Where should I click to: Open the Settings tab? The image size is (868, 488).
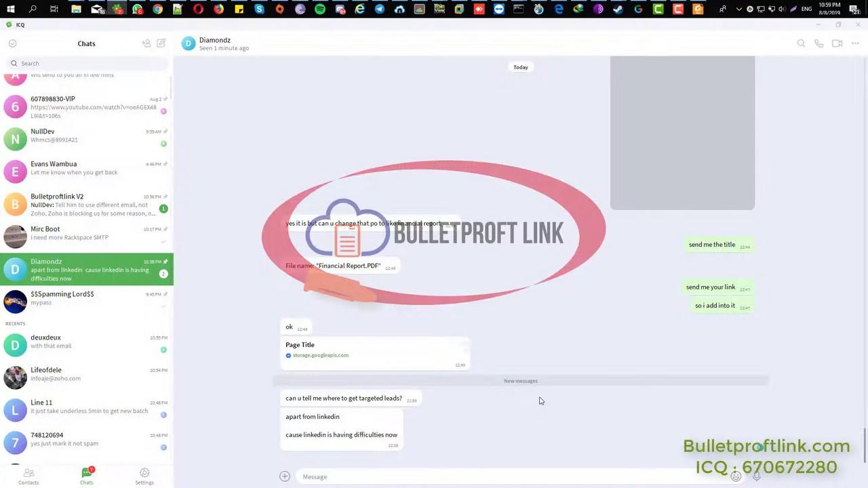coord(144,476)
